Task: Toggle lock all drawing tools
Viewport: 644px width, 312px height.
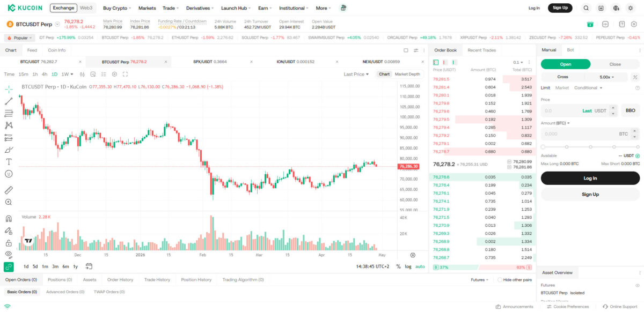Action: coord(9,243)
